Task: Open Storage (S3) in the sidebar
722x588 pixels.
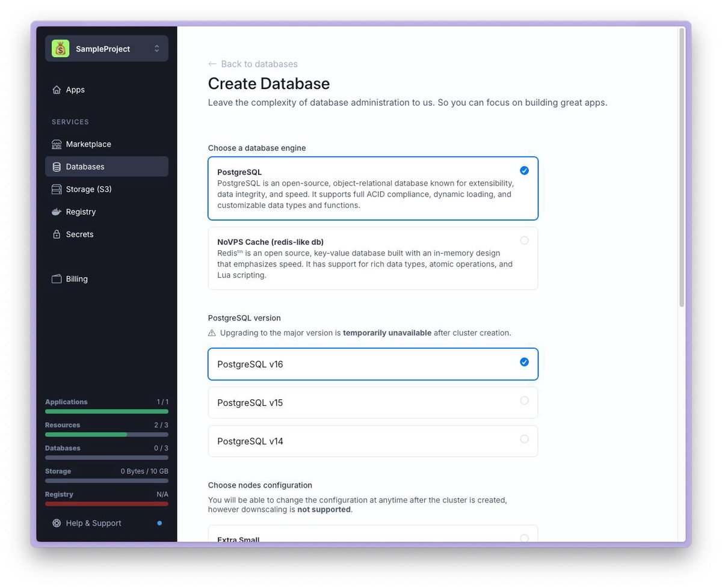Action: tap(88, 189)
